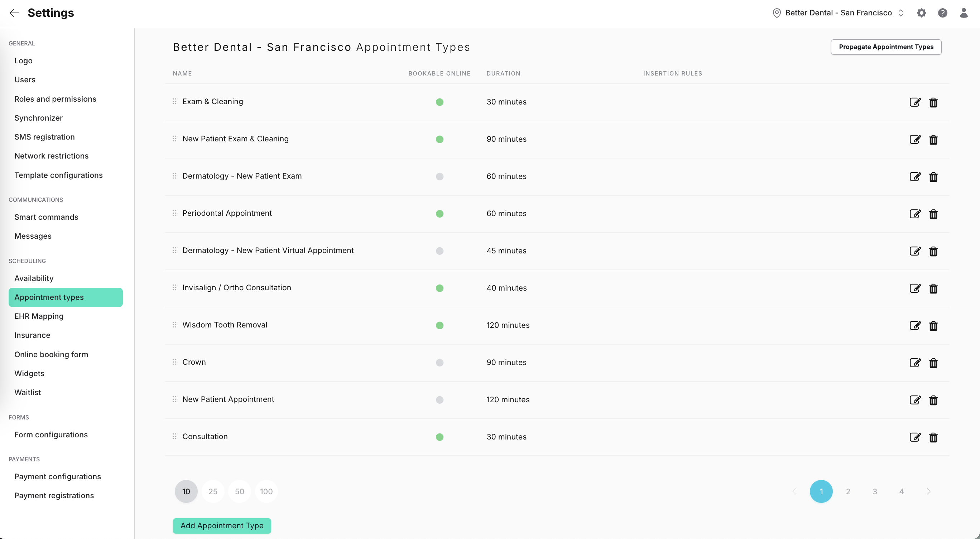Screen dimensions: 980x539
Task: Edit the Periodontal Appointment type
Action: point(915,214)
